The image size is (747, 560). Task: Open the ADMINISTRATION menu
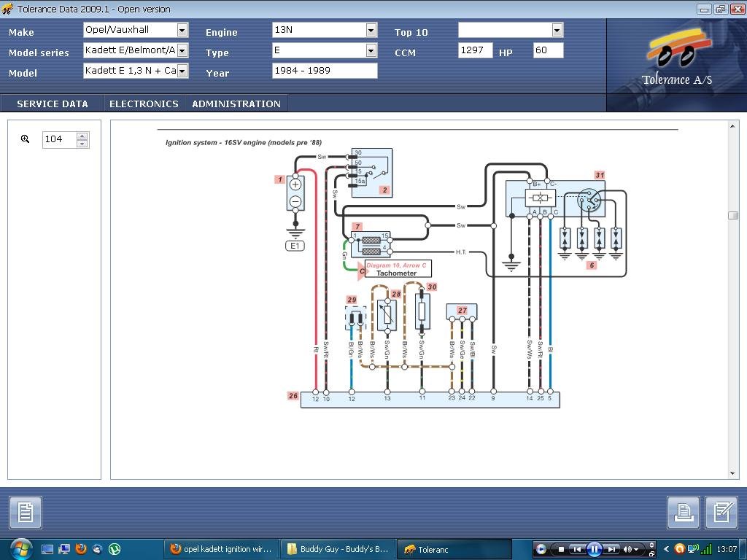(236, 104)
